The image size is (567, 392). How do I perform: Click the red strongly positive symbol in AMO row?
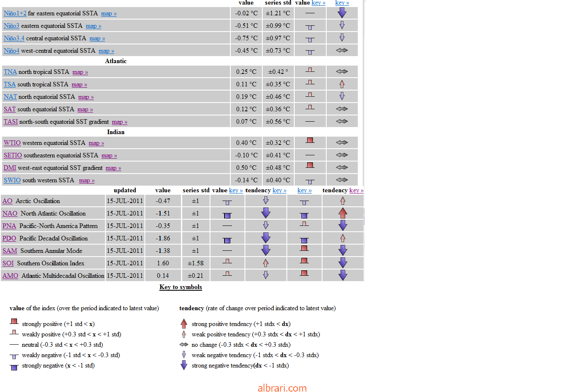(x=304, y=273)
